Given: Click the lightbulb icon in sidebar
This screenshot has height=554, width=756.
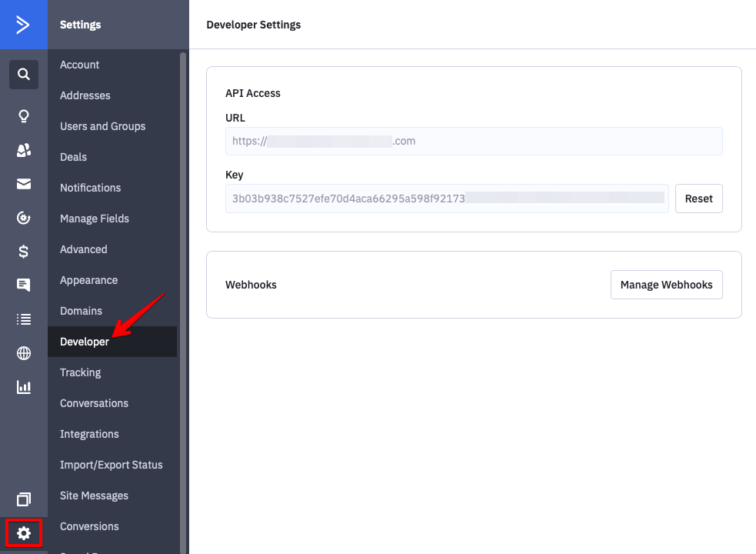Looking at the screenshot, I should [24, 116].
